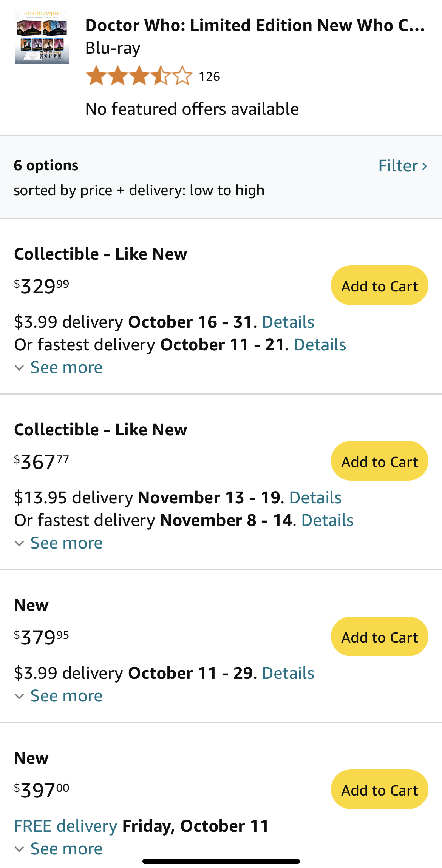This screenshot has width=442, height=868.
Task: Open Details for fastest delivery November 8 - 14
Action: (x=328, y=520)
